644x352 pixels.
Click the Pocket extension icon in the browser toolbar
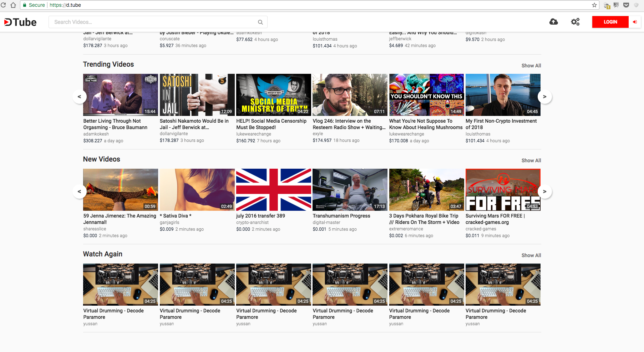pos(626,5)
